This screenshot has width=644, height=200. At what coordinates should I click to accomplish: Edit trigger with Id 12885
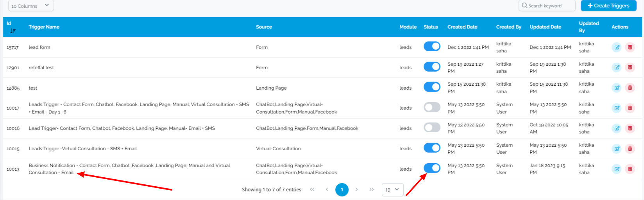tap(617, 88)
